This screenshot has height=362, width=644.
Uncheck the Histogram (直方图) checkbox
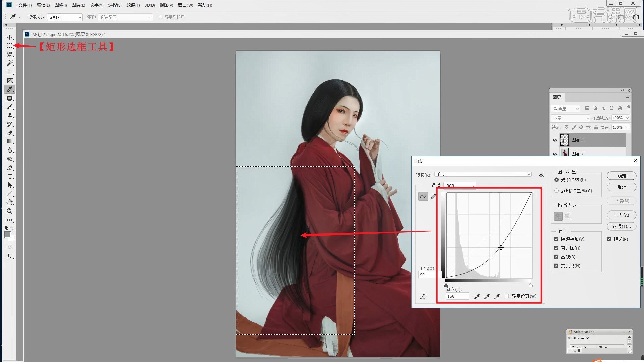[556, 248]
